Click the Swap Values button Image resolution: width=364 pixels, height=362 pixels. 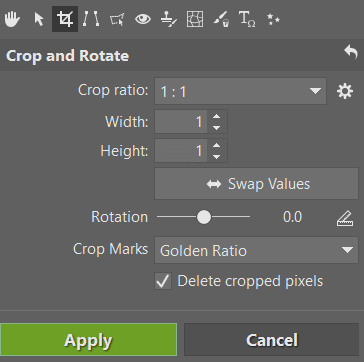[x=256, y=184]
